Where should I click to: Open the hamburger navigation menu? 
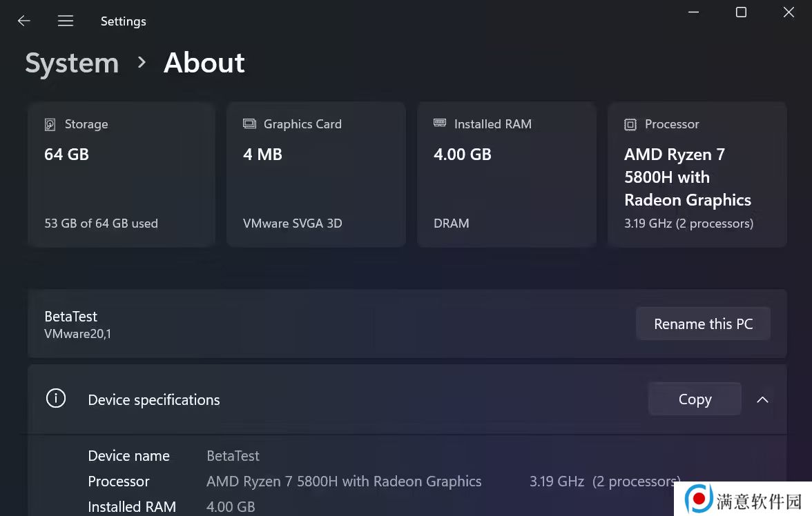coord(66,21)
